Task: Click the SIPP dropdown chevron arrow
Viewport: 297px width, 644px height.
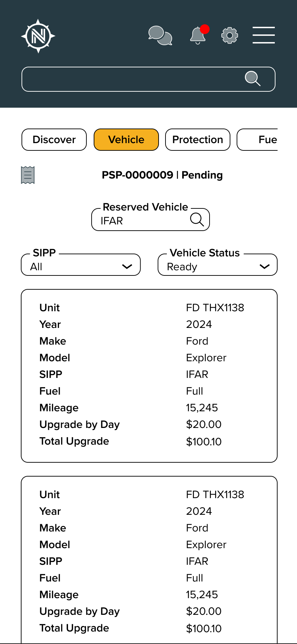Action: (x=127, y=266)
